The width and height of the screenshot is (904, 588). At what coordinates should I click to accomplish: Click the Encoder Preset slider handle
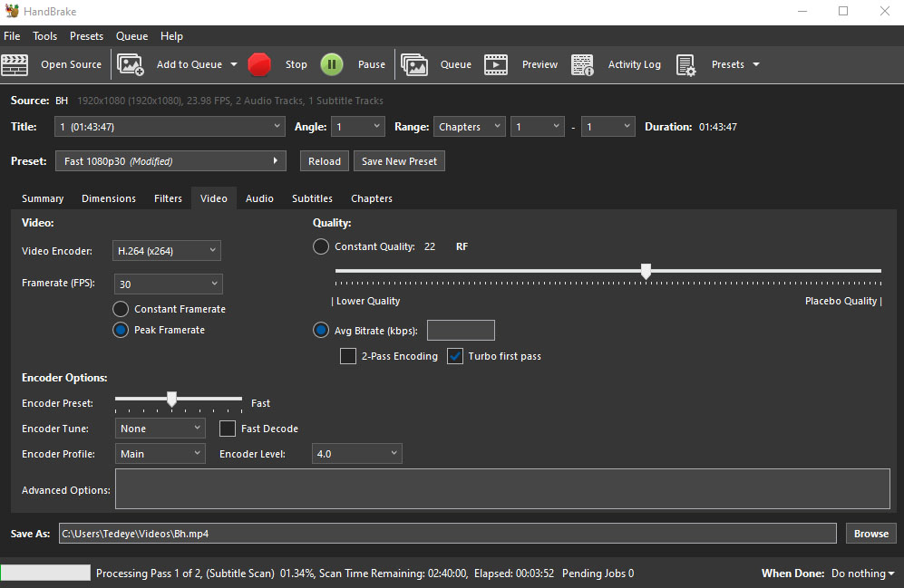click(171, 399)
